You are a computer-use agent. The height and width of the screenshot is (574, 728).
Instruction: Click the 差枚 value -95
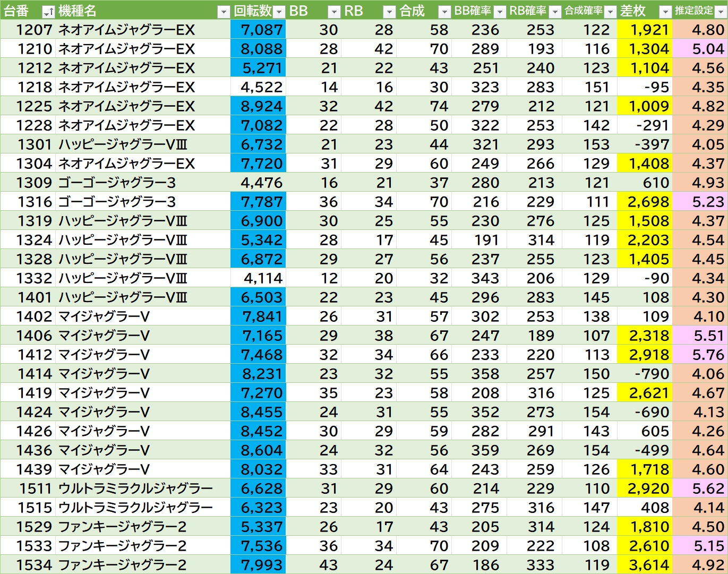tap(645, 87)
